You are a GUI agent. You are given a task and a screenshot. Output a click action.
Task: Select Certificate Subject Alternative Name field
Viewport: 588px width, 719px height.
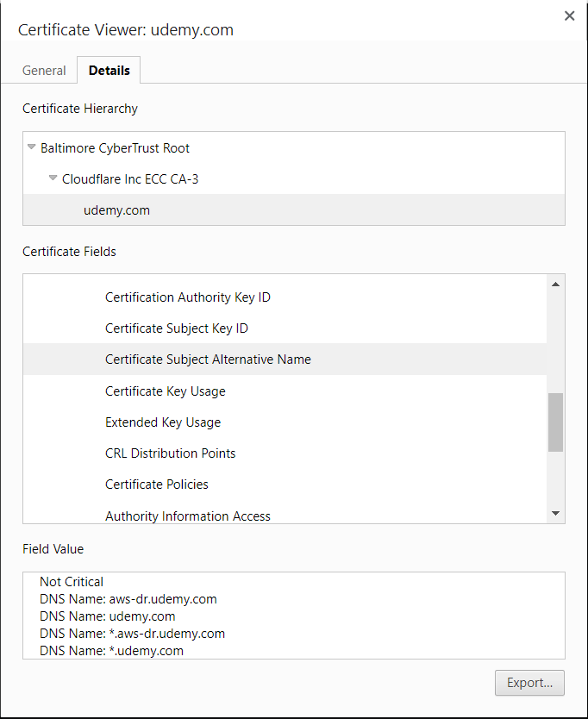[208, 359]
